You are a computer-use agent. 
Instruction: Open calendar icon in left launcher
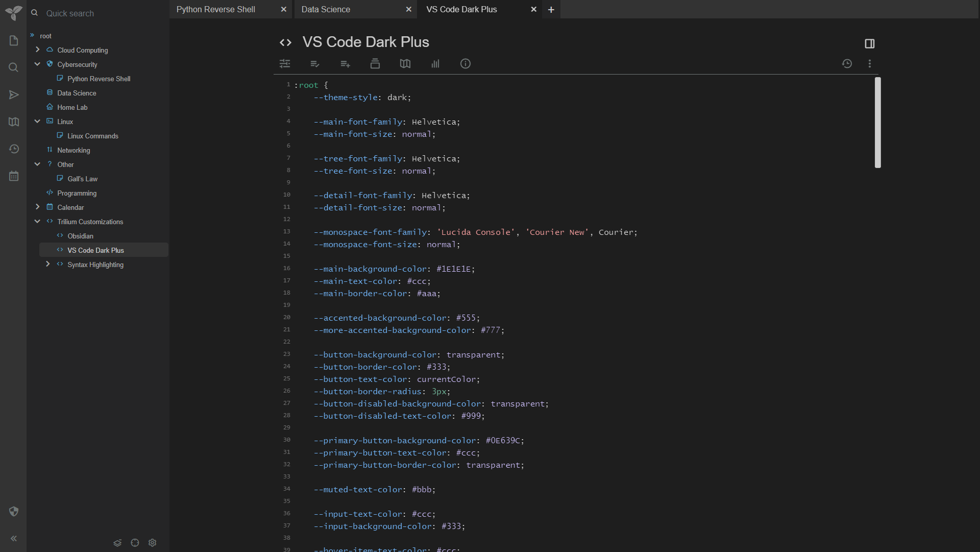tap(14, 176)
